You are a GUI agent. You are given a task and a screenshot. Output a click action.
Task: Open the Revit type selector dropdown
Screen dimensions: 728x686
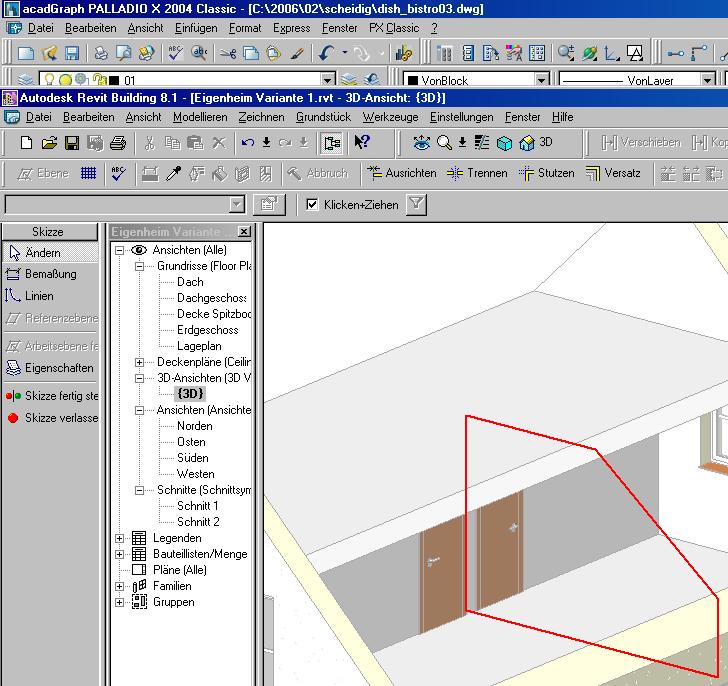click(237, 204)
